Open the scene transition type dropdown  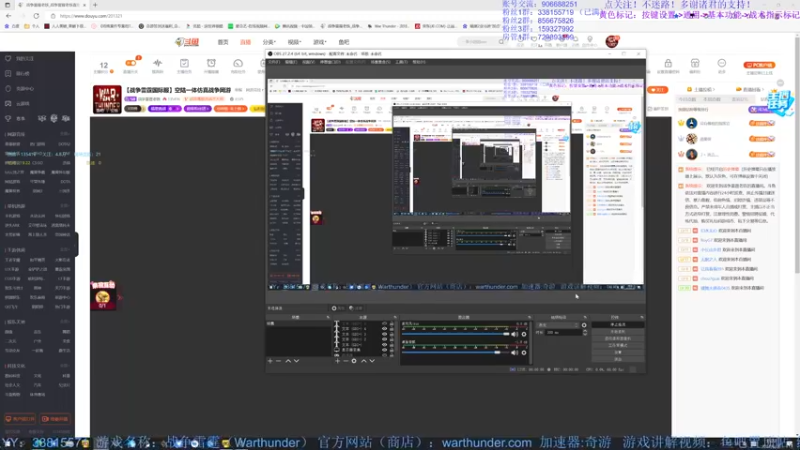tap(558, 325)
